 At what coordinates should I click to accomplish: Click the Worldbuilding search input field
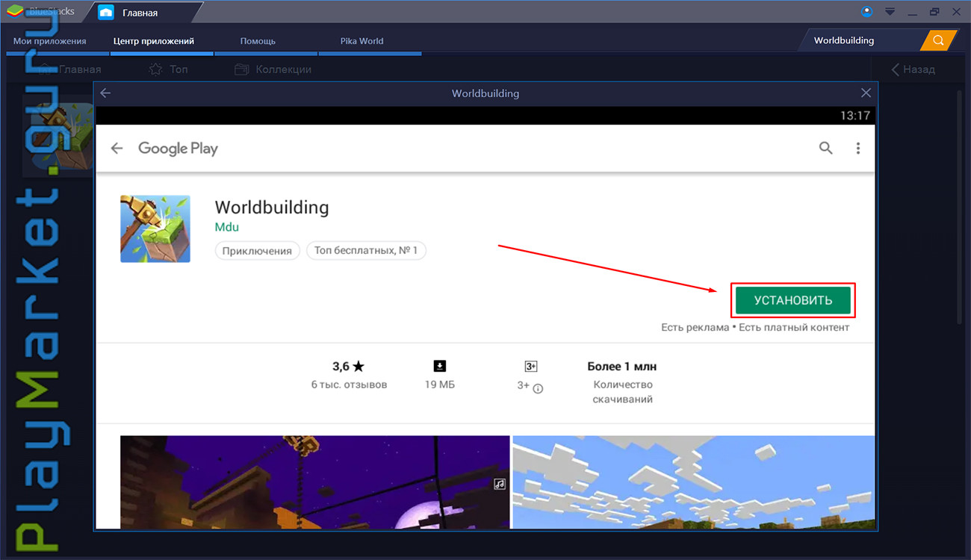click(x=860, y=40)
